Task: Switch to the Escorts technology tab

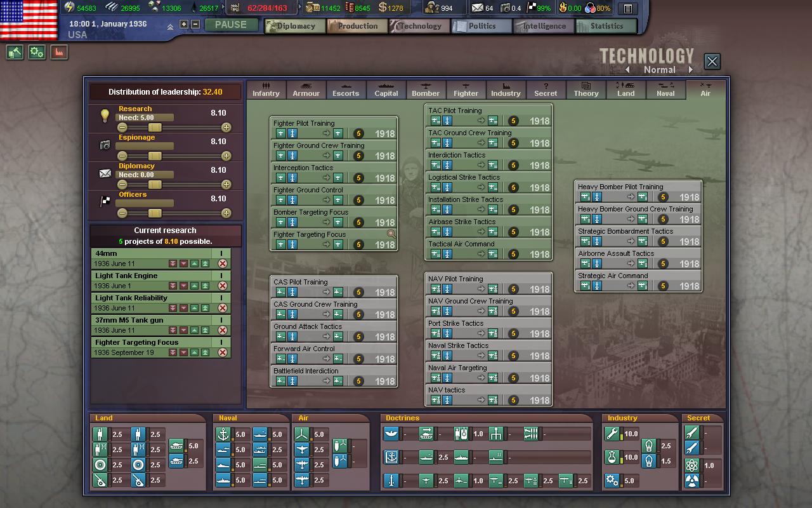Action: 346,90
